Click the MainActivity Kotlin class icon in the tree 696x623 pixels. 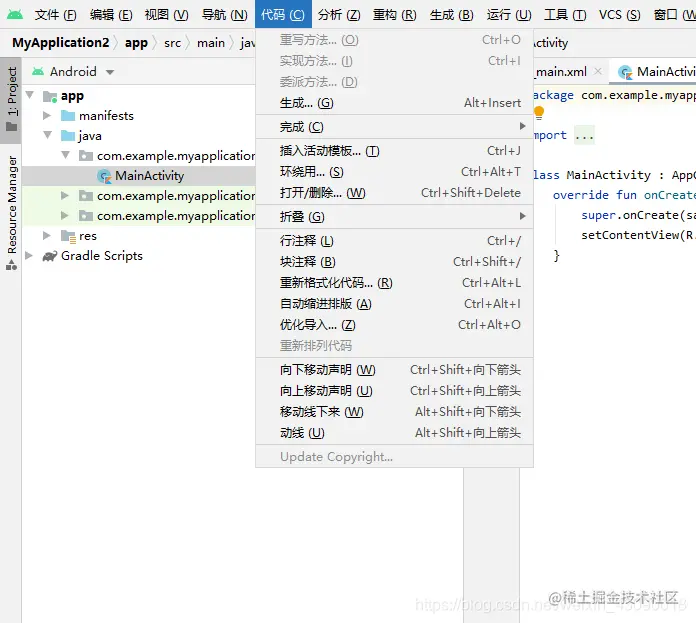104,176
